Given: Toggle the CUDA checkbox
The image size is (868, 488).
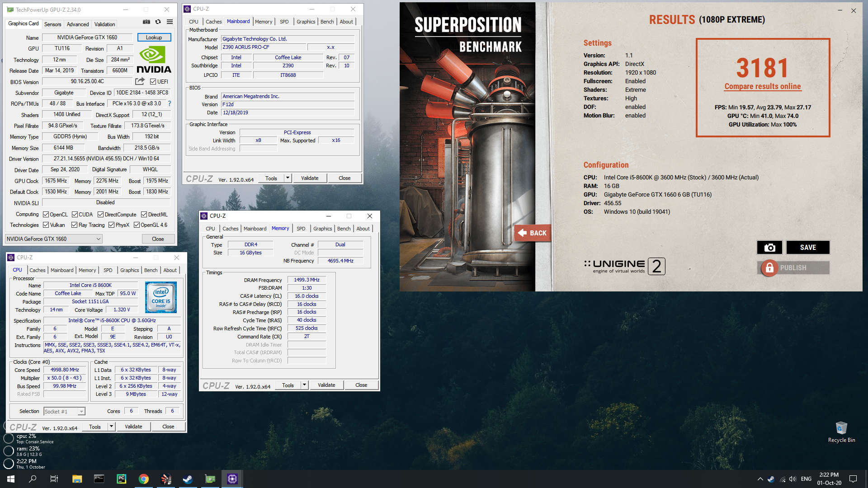Looking at the screenshot, I should pyautogui.click(x=75, y=215).
